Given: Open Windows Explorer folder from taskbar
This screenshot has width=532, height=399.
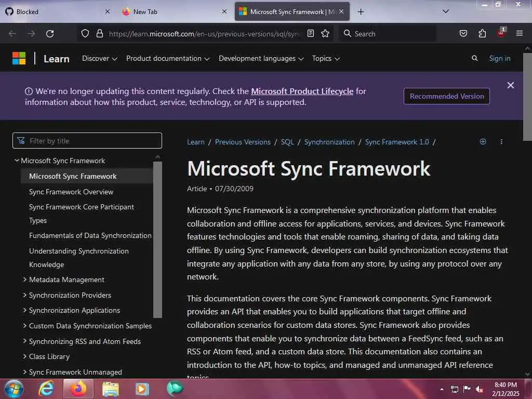Looking at the screenshot, I should pyautogui.click(x=111, y=389).
